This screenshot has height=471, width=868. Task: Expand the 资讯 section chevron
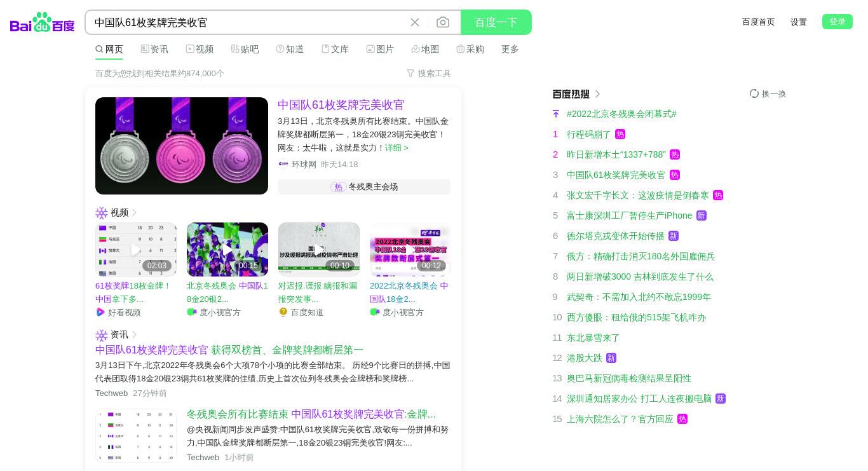[134, 335]
